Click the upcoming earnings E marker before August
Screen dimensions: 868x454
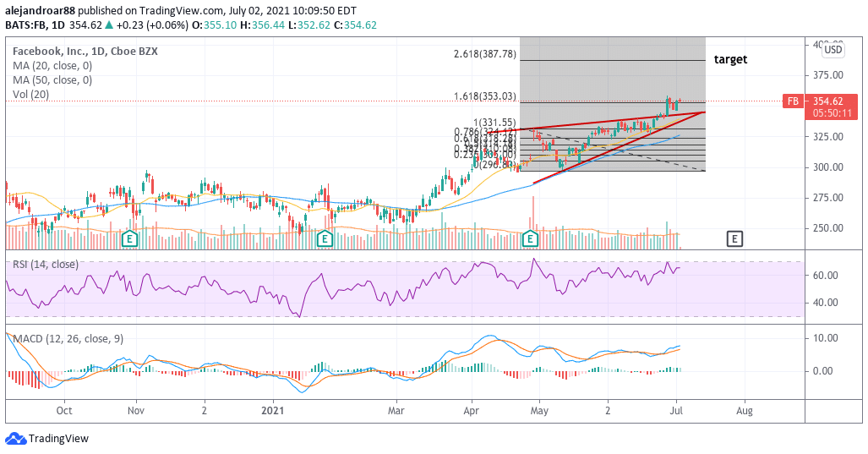coord(734,239)
